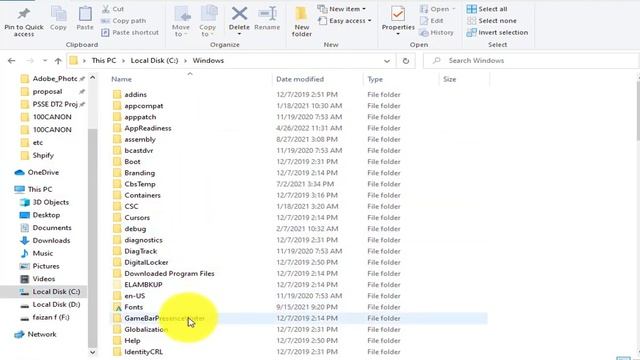The height and width of the screenshot is (360, 640).
Task: Open the recent locations dropdown arrow
Action: coord(45,60)
